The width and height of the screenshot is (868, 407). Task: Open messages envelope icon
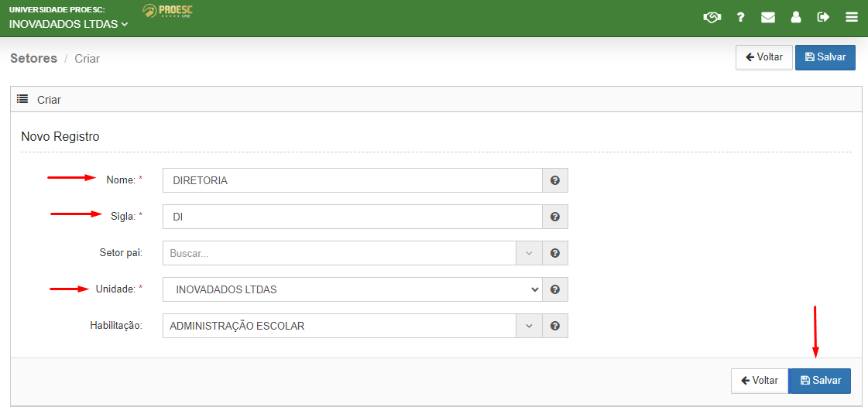tap(768, 17)
